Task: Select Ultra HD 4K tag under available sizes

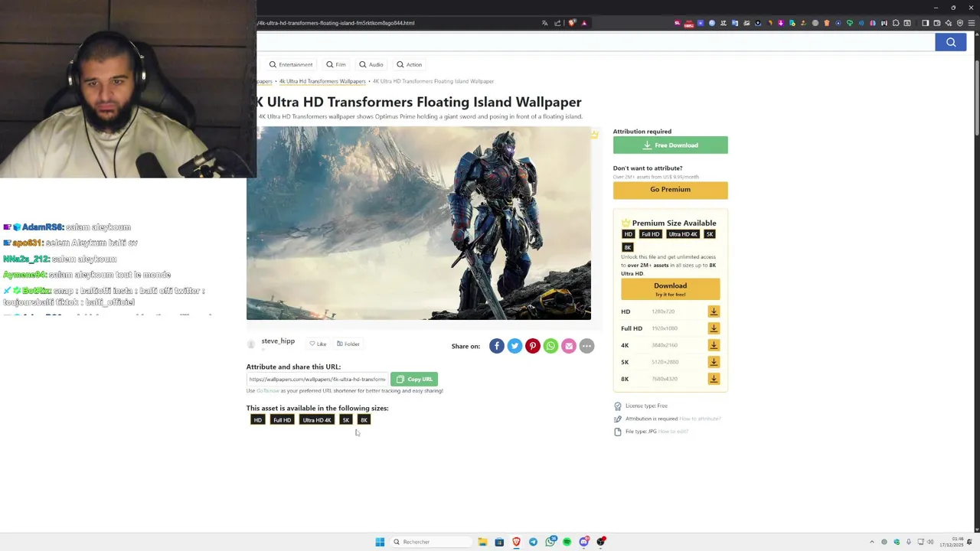Action: [317, 420]
